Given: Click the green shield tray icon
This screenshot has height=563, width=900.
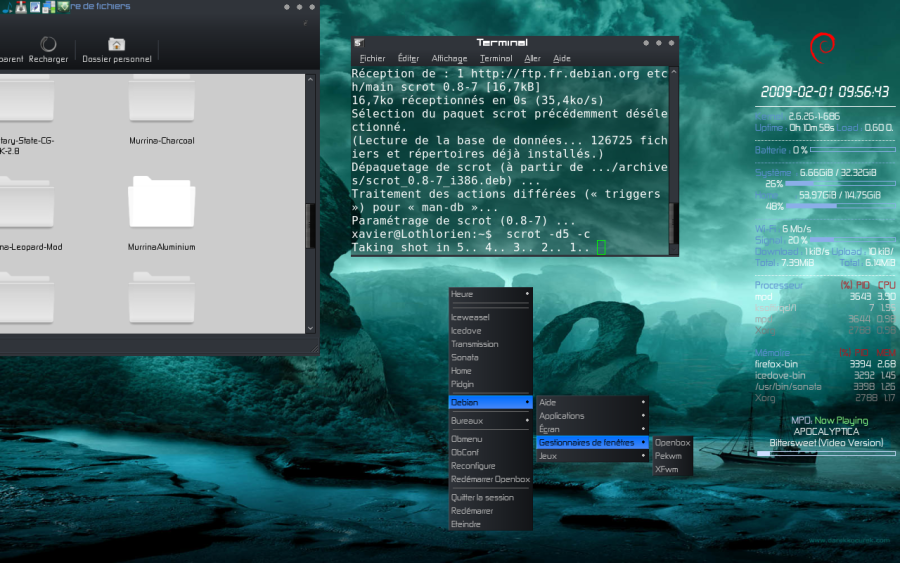Looking at the screenshot, I should [x=63, y=6].
